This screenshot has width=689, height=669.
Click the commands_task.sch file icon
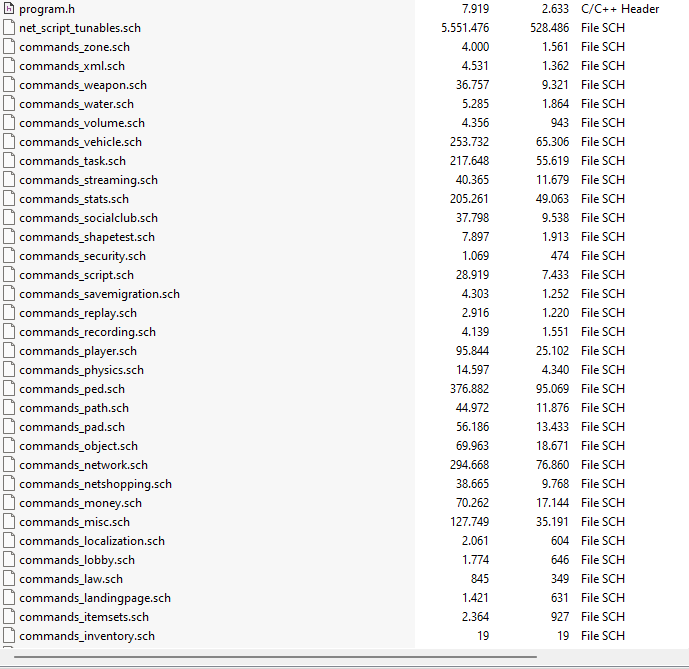9,160
